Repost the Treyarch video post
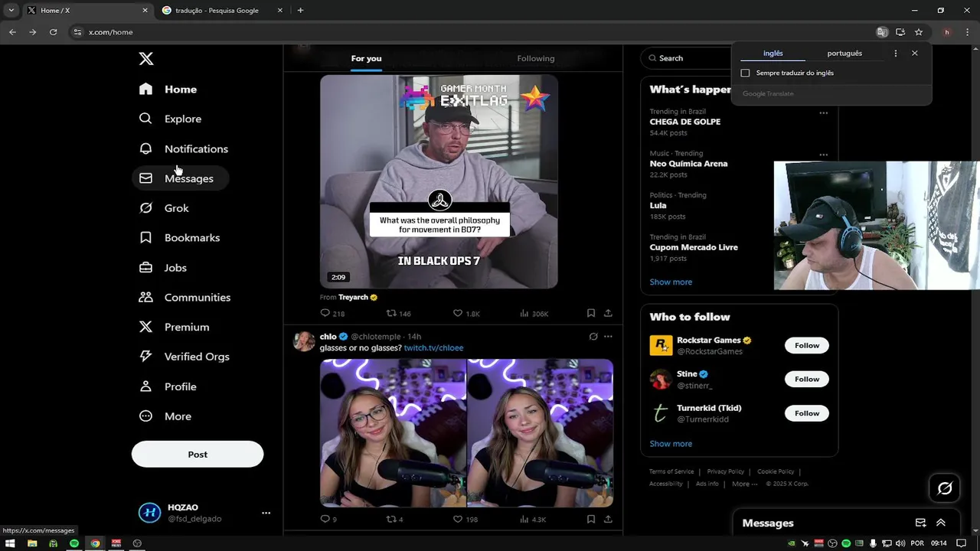980x551 pixels. pyautogui.click(x=399, y=313)
